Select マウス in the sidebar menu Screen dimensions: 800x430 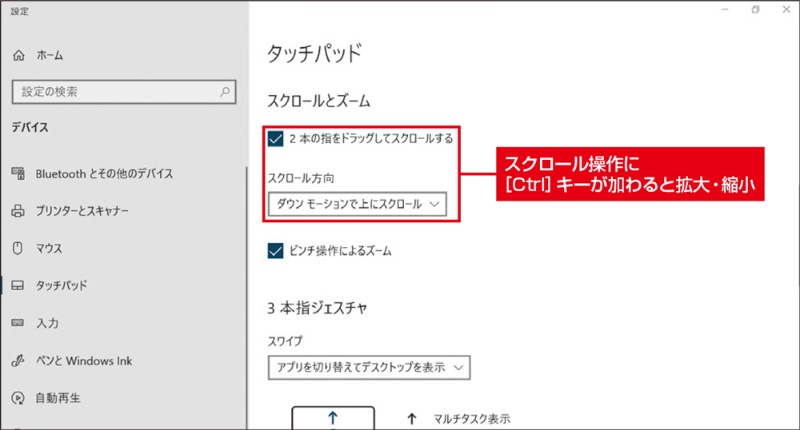50,248
